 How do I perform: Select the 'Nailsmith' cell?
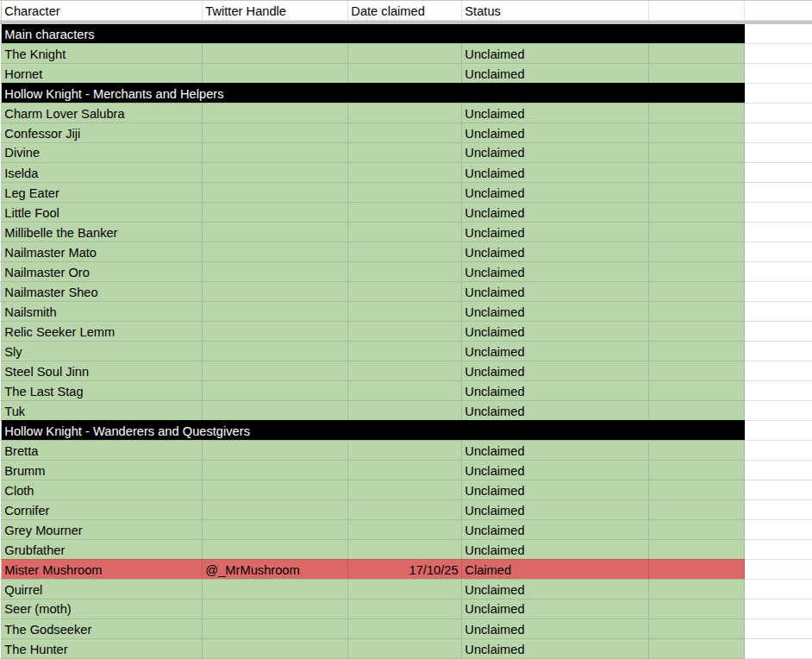tap(102, 312)
